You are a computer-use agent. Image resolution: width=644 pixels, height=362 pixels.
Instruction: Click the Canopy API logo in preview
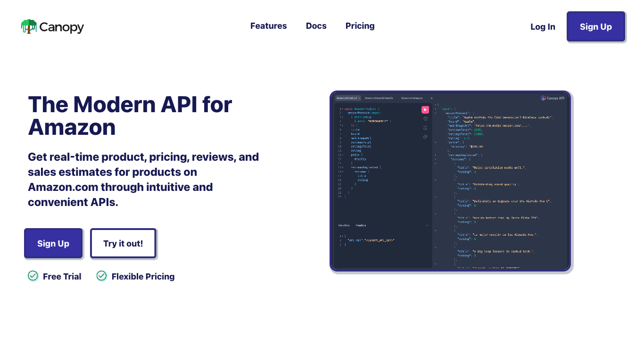click(553, 98)
